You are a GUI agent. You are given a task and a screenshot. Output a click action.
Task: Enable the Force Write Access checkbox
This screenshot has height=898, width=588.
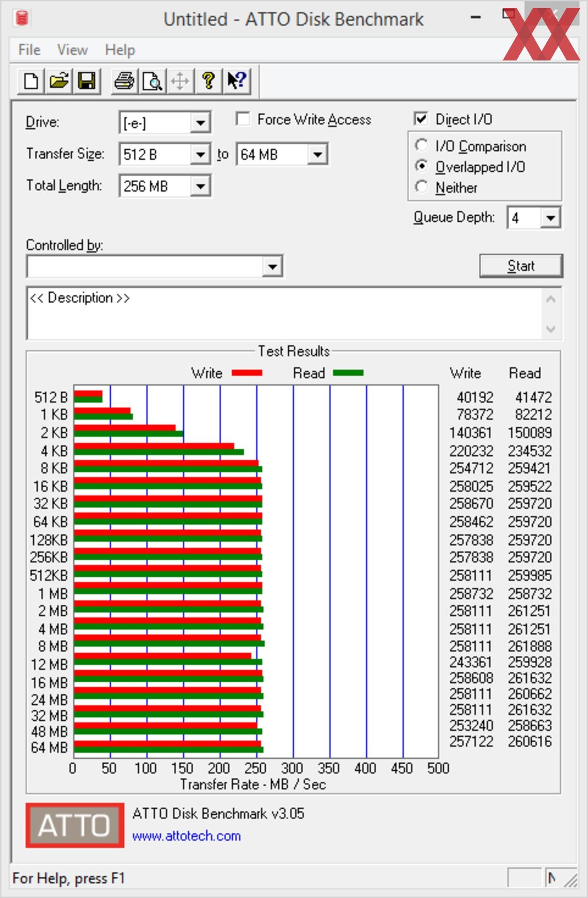point(243,119)
